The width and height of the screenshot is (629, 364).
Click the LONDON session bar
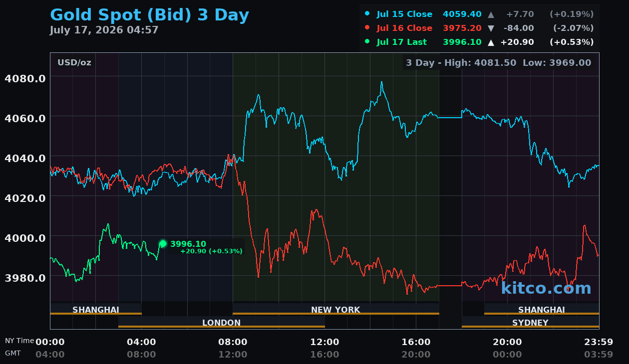[x=222, y=322]
